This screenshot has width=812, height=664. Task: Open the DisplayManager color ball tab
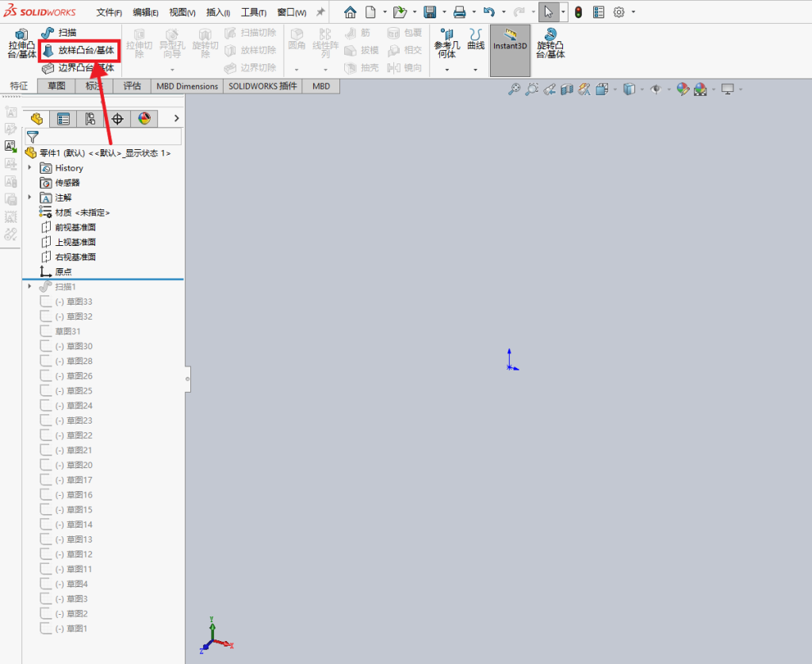coord(144,119)
